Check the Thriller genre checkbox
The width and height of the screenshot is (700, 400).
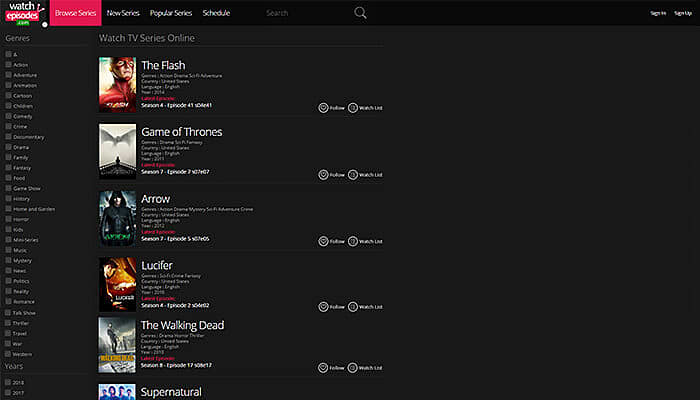pos(8,323)
